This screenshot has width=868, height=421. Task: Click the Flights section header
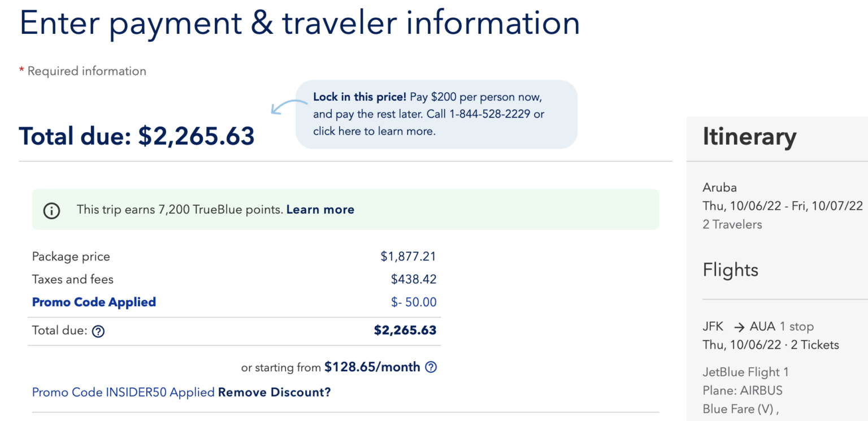[730, 270]
